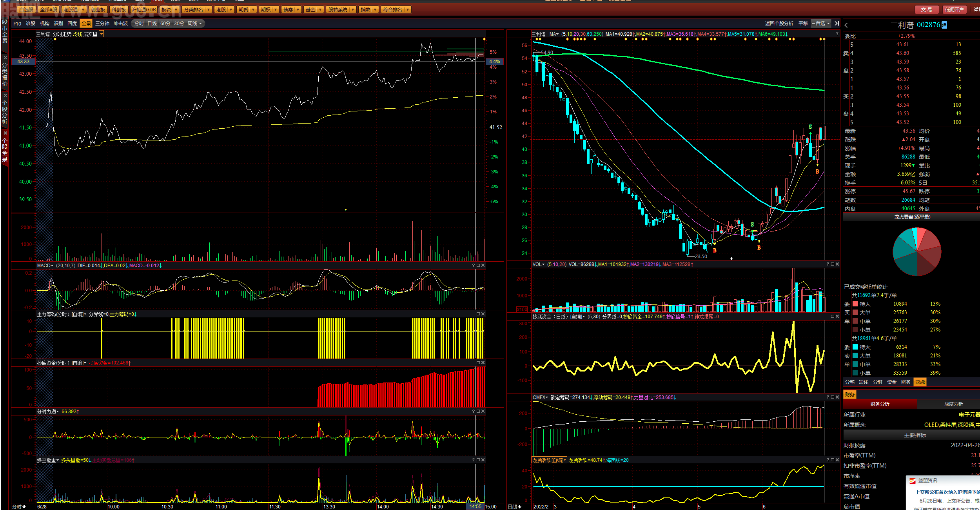Click the 龙虎看盘 order pie chart
Image resolution: width=980 pixels, height=510 pixels.
917,251
